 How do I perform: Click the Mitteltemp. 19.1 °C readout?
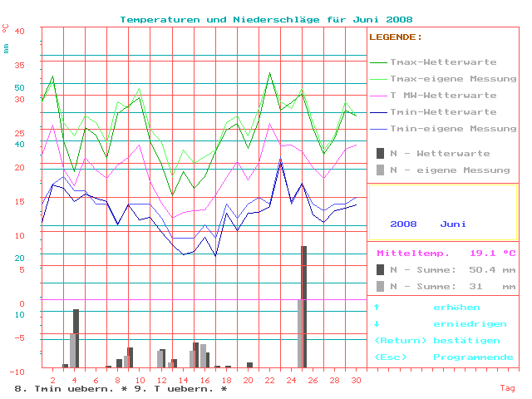[446, 253]
